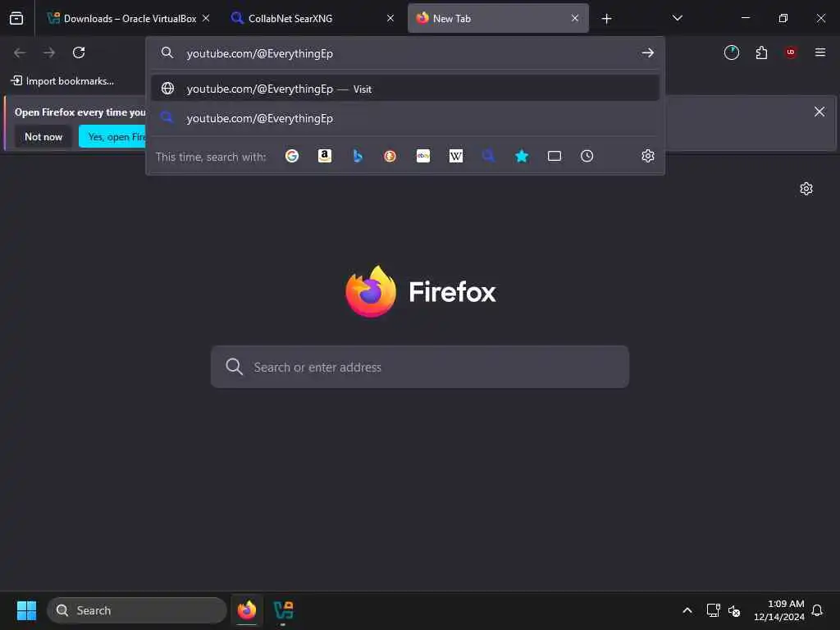
Task: Search this time with Wikipedia
Action: [x=456, y=156]
